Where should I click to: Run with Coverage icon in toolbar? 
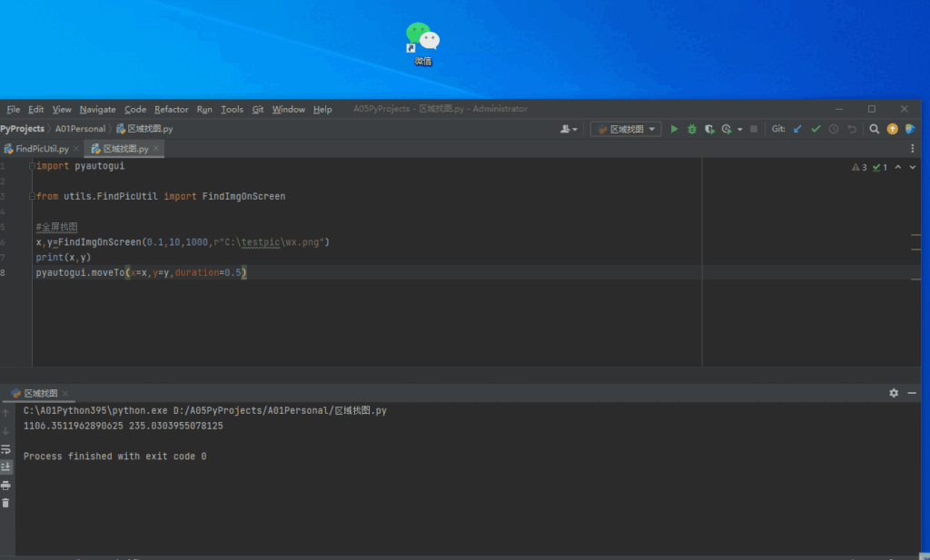[709, 129]
